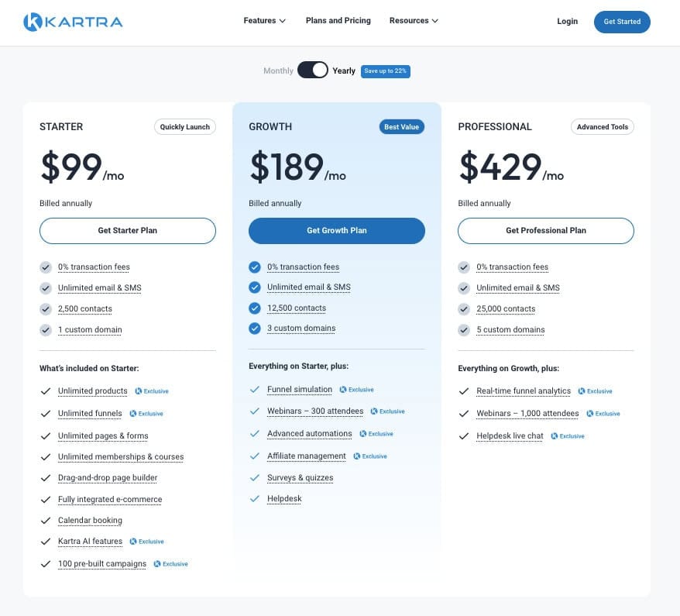The image size is (680, 616).
Task: Click the Exclusive badge next to Helpdesk live chat
Action: click(568, 436)
